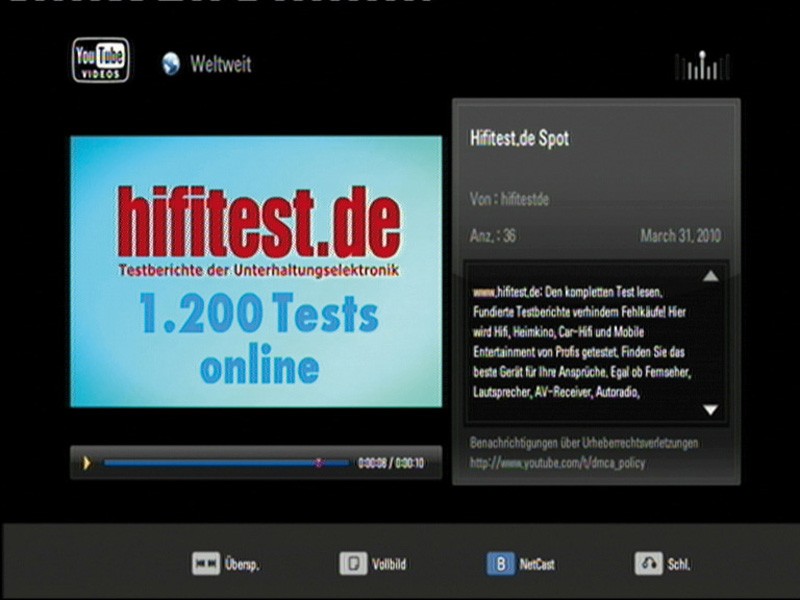This screenshot has height=600, width=800.
Task: Click the Schl. return arrow icon
Action: pyautogui.click(x=648, y=563)
